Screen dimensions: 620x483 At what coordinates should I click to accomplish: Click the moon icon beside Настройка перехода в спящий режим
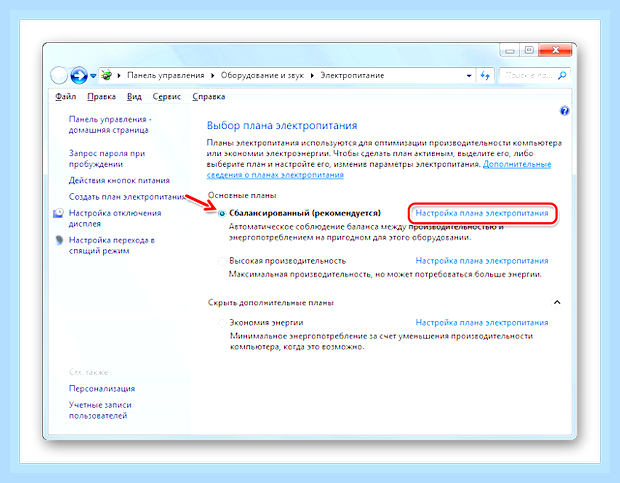[59, 240]
